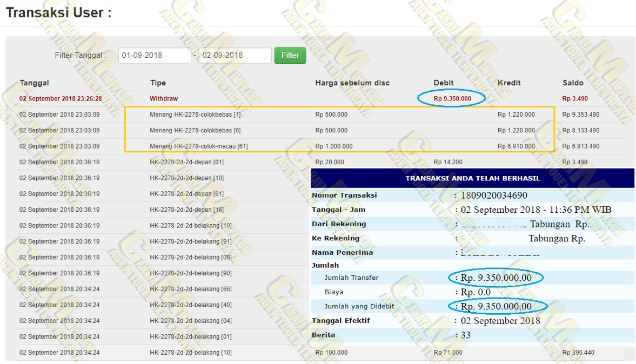Click the Rp 6.910.000 kredit value
636x364 pixels.
pos(516,146)
